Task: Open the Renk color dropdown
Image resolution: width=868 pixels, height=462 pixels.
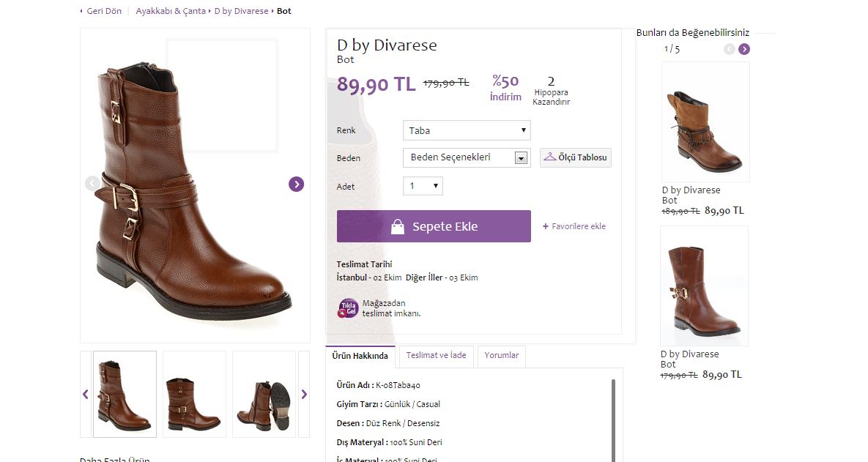Action: [x=467, y=130]
